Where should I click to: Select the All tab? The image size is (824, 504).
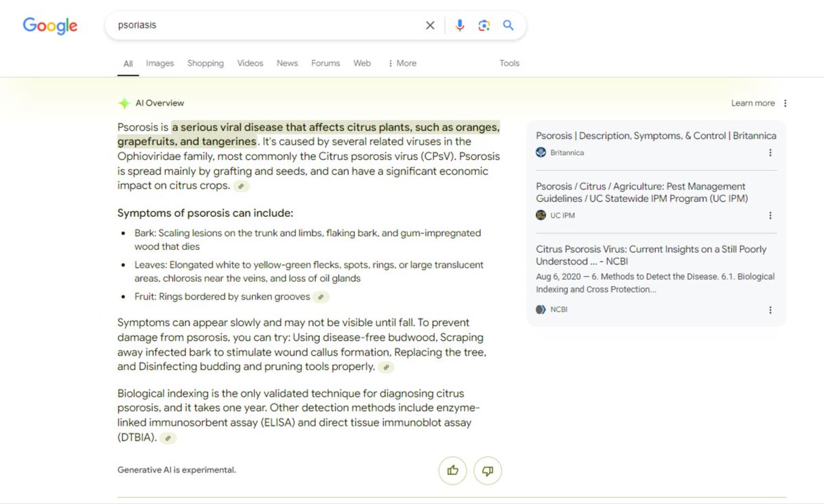click(128, 64)
